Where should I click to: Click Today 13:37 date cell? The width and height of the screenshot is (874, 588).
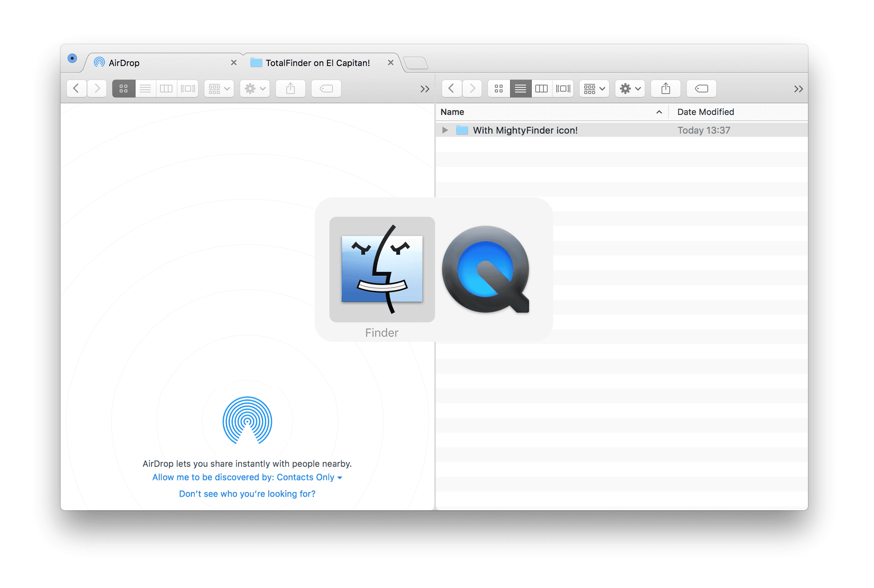704,130
